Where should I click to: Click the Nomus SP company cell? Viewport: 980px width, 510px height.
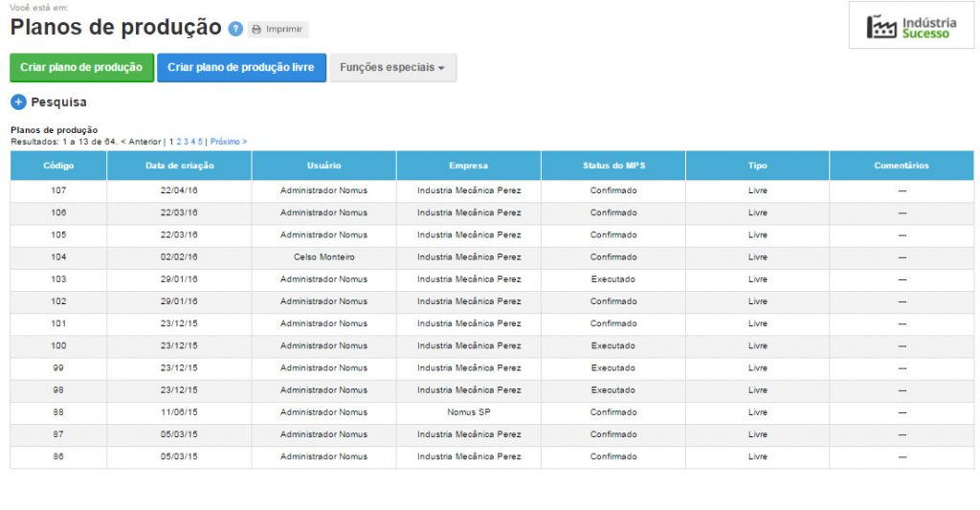point(469,412)
